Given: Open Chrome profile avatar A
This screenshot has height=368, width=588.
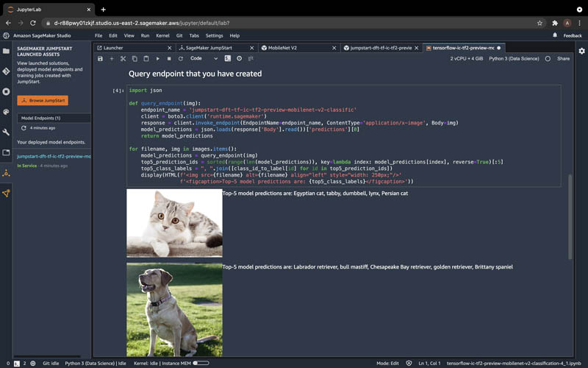Looking at the screenshot, I should pyautogui.click(x=567, y=23).
